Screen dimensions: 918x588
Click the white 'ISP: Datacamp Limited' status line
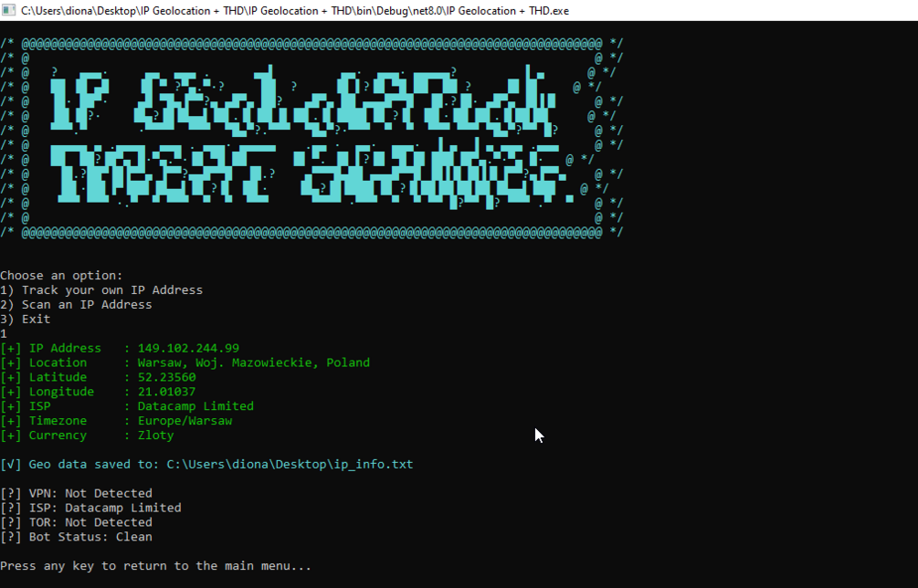[x=90, y=508]
